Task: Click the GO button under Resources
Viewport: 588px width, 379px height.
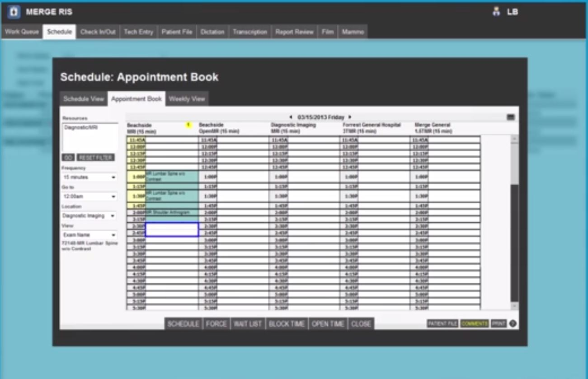Action: tap(68, 158)
